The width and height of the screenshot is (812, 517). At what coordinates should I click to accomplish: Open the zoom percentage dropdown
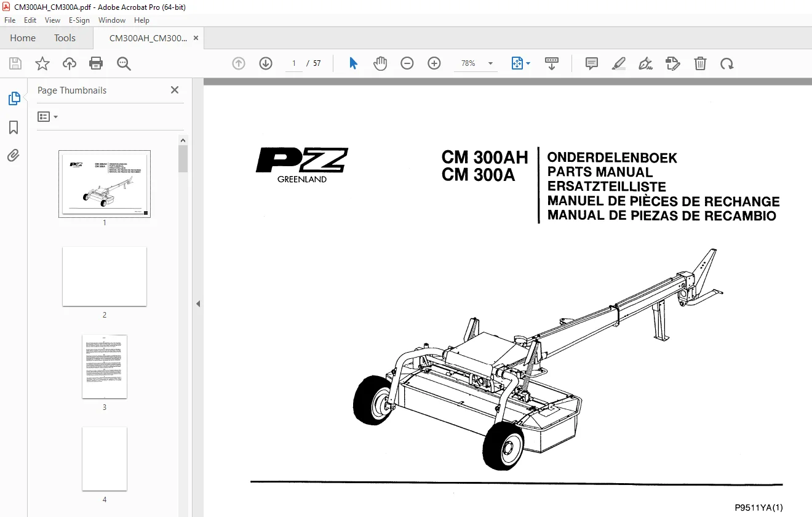(490, 63)
